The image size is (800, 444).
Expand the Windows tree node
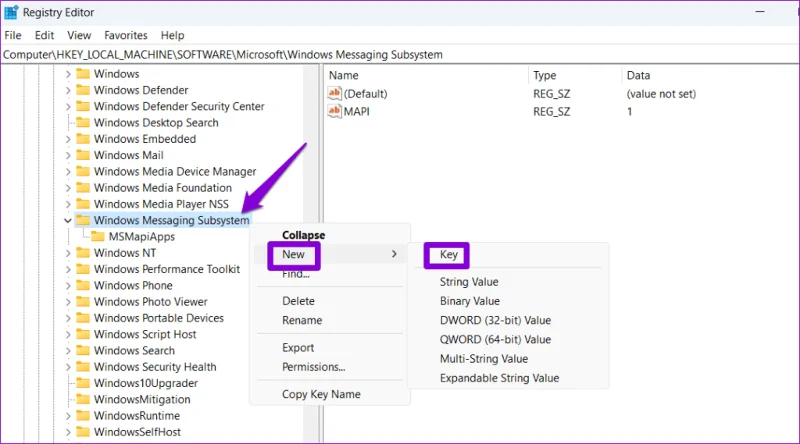68,74
